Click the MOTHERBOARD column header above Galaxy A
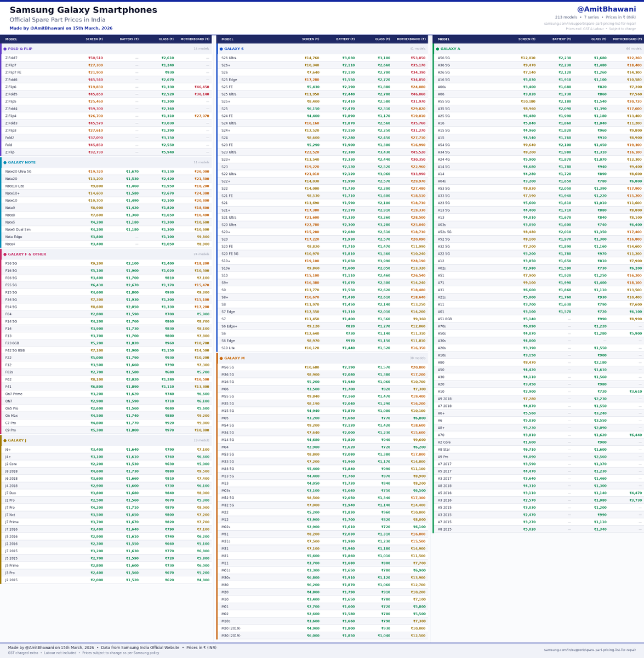 coord(627,39)
